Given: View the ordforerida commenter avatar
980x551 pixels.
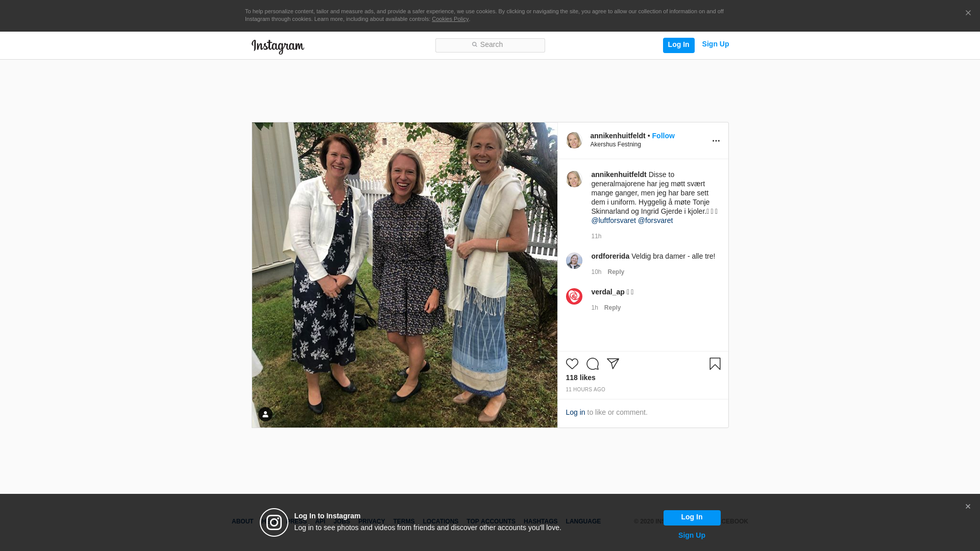Looking at the screenshot, I should [574, 261].
